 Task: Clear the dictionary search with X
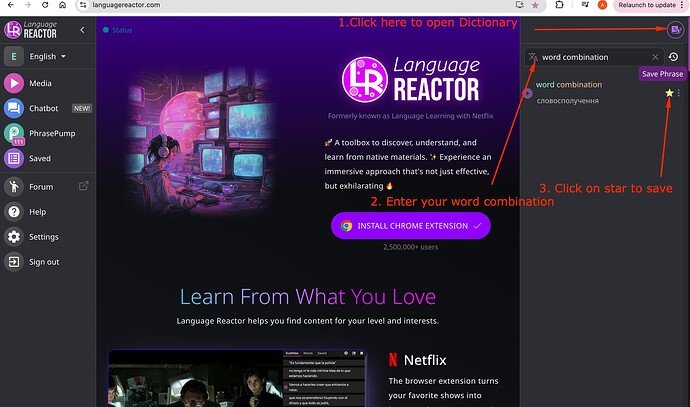[655, 57]
